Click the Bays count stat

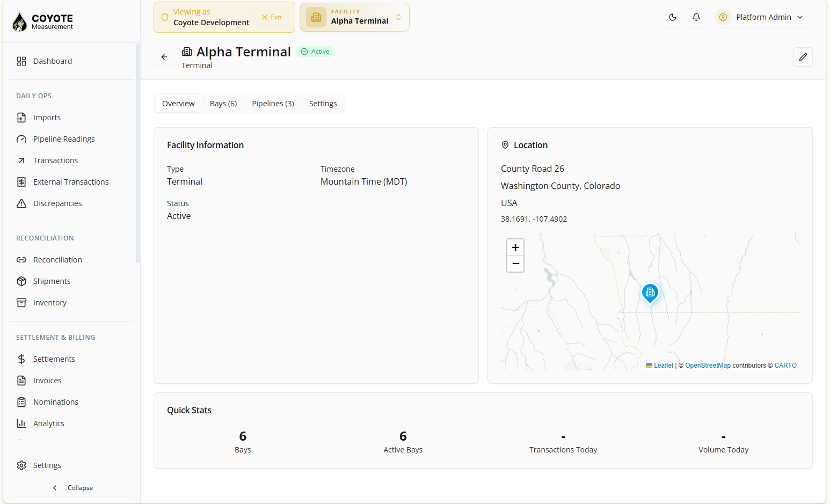[243, 442]
